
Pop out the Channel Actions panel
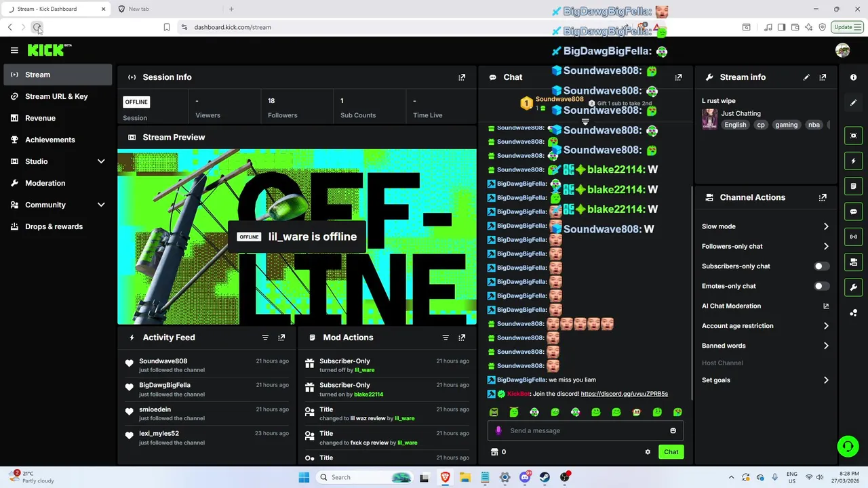(x=823, y=198)
